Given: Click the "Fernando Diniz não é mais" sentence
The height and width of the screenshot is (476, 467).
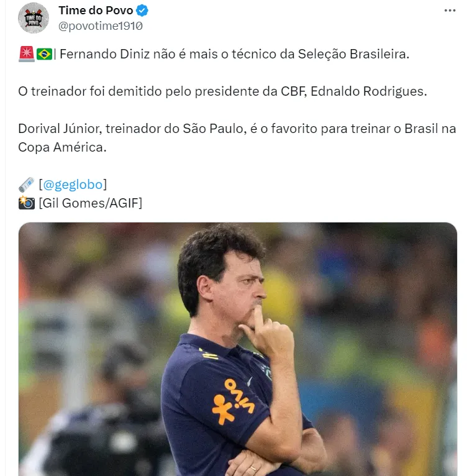Looking at the screenshot, I should coord(232,54).
